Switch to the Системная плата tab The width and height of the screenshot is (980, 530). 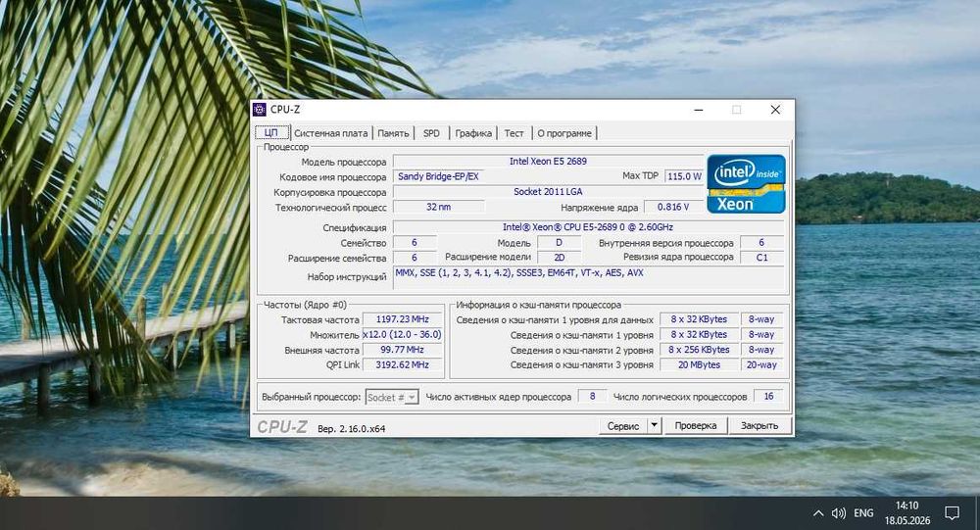click(330, 133)
